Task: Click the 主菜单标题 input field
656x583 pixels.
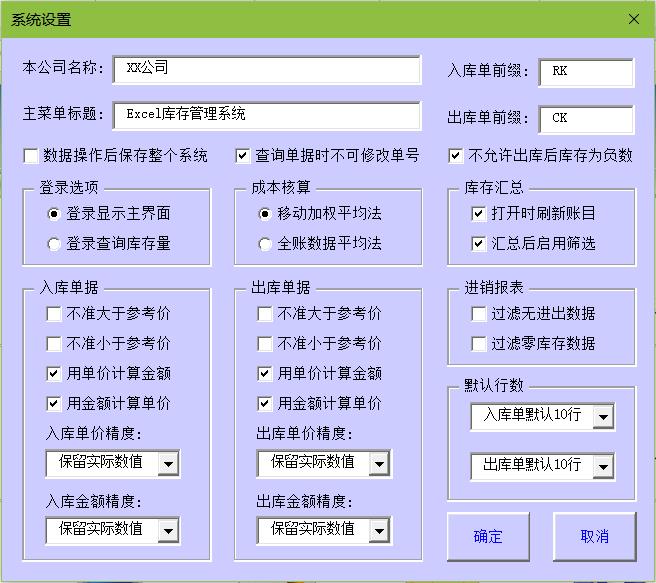Action: [267, 115]
